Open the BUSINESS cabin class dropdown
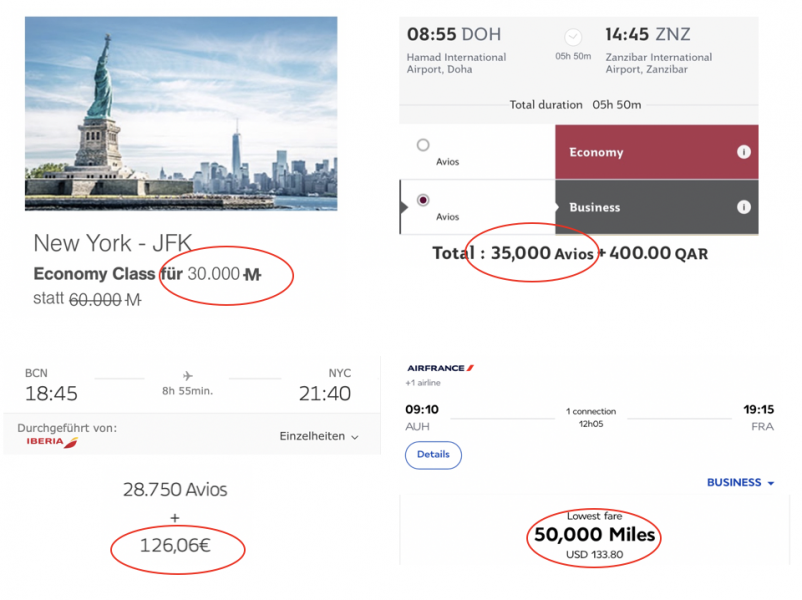The height and width of the screenshot is (600, 802). point(740,483)
